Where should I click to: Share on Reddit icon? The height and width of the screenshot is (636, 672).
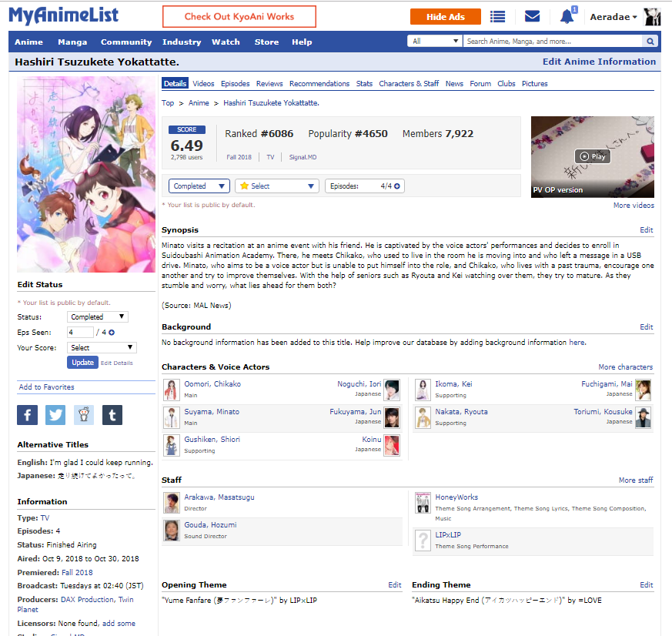[84, 415]
